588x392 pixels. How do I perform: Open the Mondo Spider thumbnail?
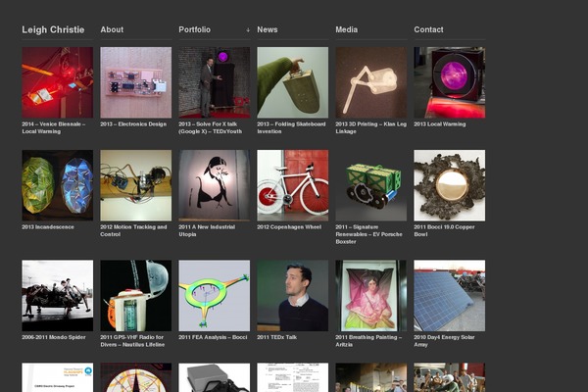click(58, 296)
